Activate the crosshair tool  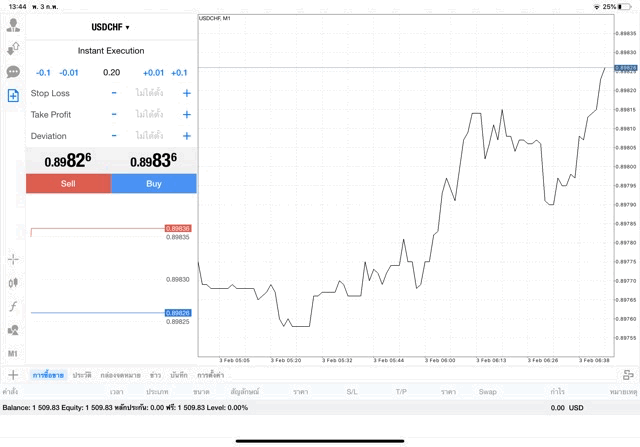pyautogui.click(x=13, y=259)
